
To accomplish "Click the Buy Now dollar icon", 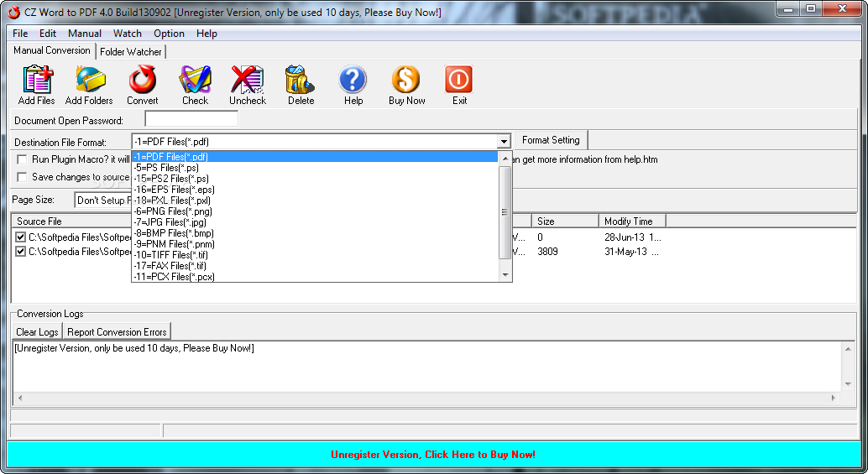I will point(405,80).
